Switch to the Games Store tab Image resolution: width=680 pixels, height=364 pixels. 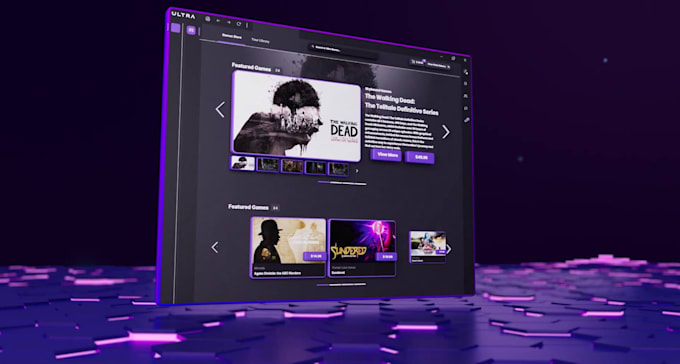click(x=232, y=36)
